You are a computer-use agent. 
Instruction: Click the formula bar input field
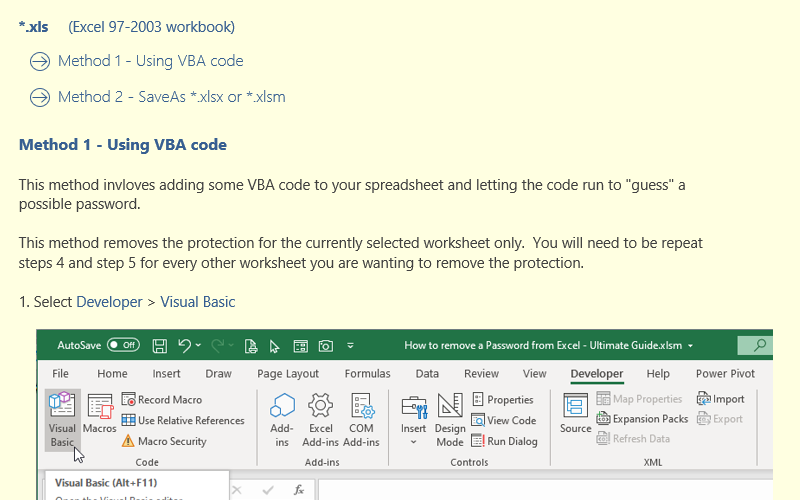[x=545, y=490]
